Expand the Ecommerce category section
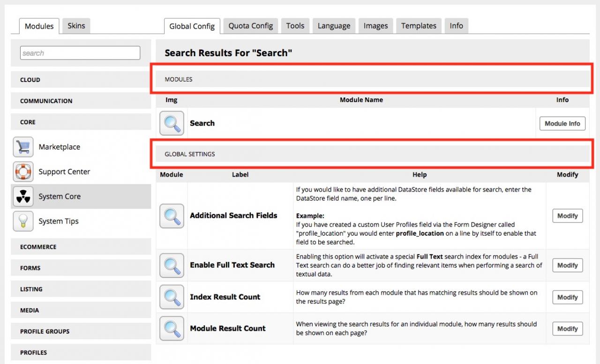This screenshot has height=364, width=600. (81, 247)
